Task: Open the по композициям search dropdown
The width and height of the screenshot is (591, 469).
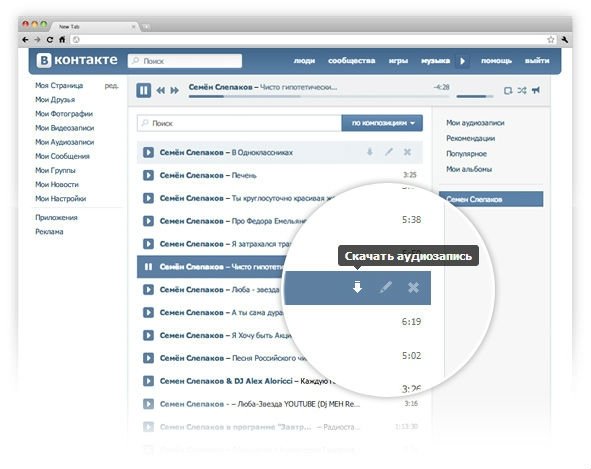Action: (382, 123)
